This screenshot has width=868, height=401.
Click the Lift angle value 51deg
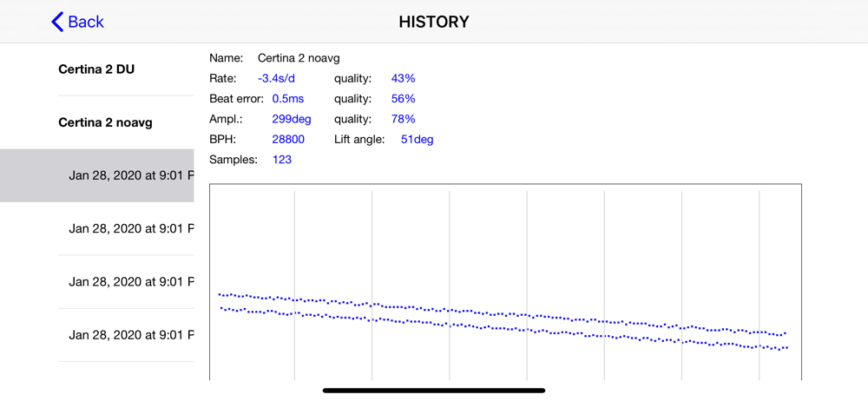click(x=418, y=140)
